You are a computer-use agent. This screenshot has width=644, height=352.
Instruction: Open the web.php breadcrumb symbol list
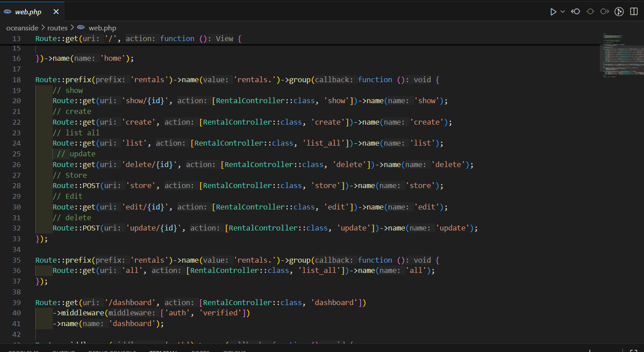tap(102, 28)
